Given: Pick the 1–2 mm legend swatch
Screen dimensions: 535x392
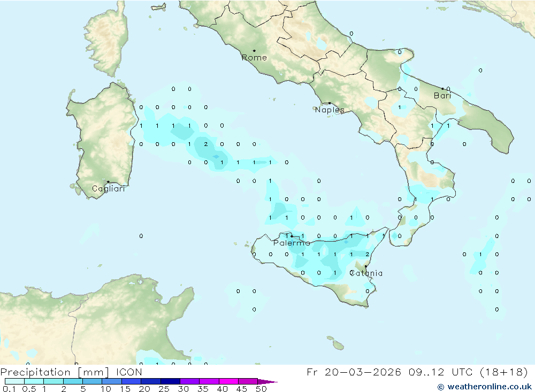Looking at the screenshot, I should pos(53,381).
